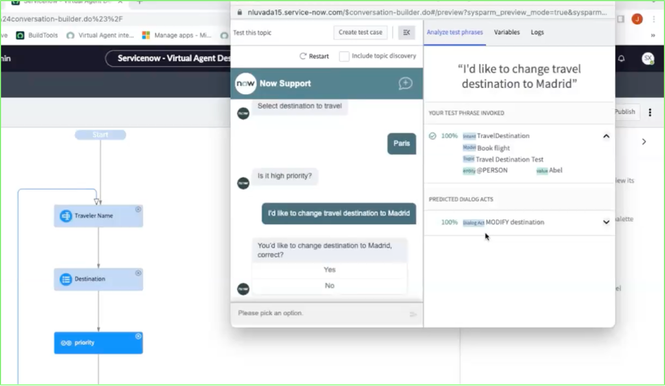Open the notifications bell icon

(x=621, y=59)
